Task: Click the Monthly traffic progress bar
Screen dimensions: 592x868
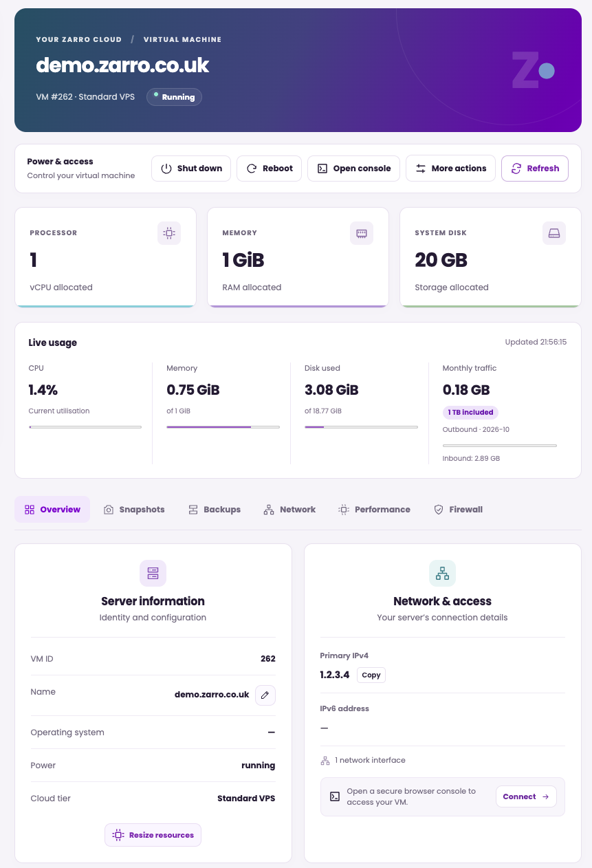Action: 500,446
